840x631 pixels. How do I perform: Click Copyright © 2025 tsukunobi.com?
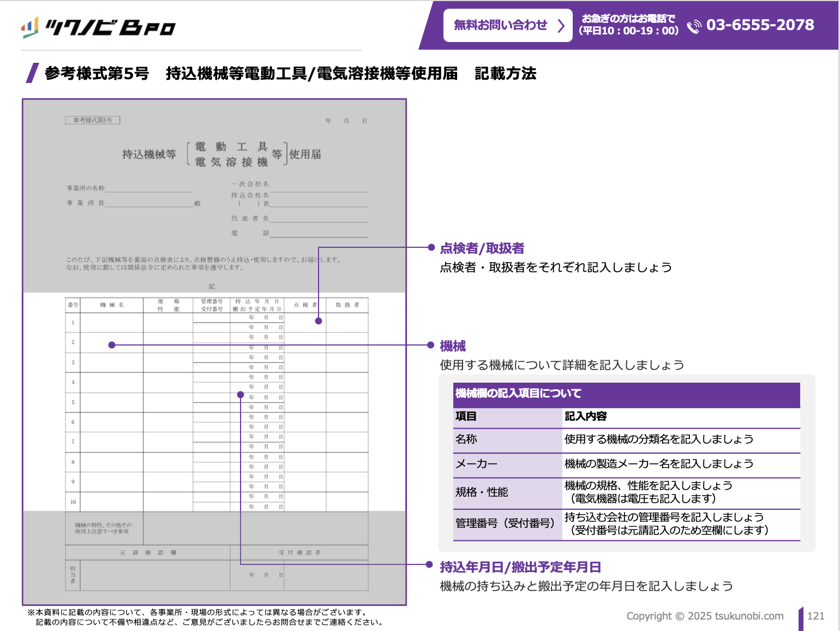pyautogui.click(x=705, y=616)
